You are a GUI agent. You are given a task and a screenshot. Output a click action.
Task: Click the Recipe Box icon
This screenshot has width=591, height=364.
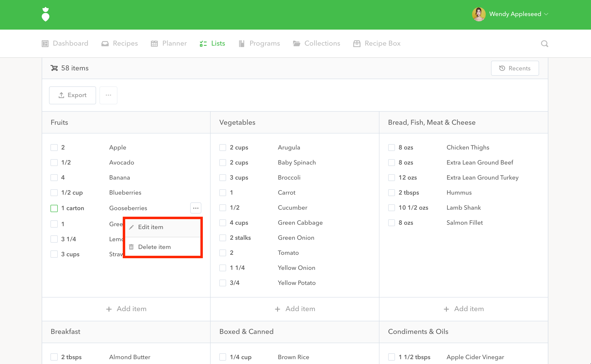tap(357, 43)
